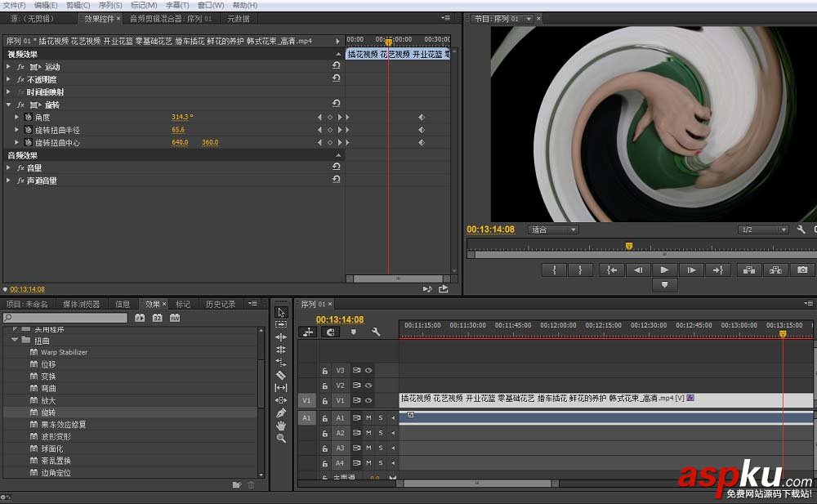
Task: Select the Slip tool
Action: [x=281, y=388]
